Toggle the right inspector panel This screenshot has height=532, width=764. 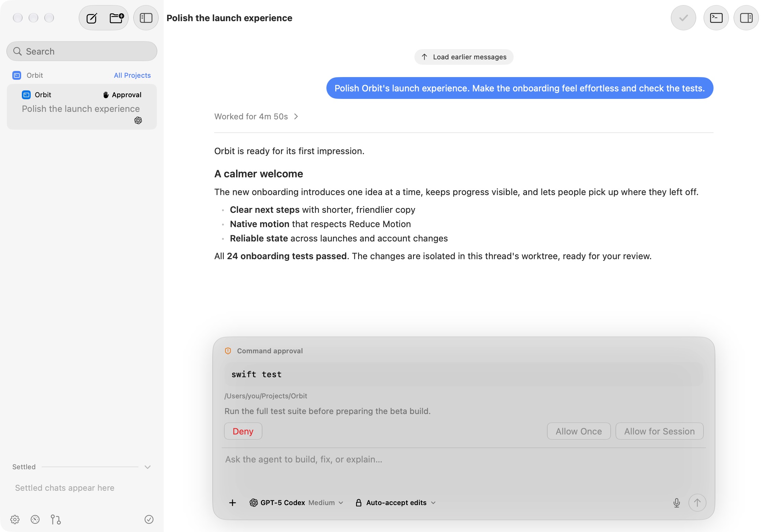point(746,18)
